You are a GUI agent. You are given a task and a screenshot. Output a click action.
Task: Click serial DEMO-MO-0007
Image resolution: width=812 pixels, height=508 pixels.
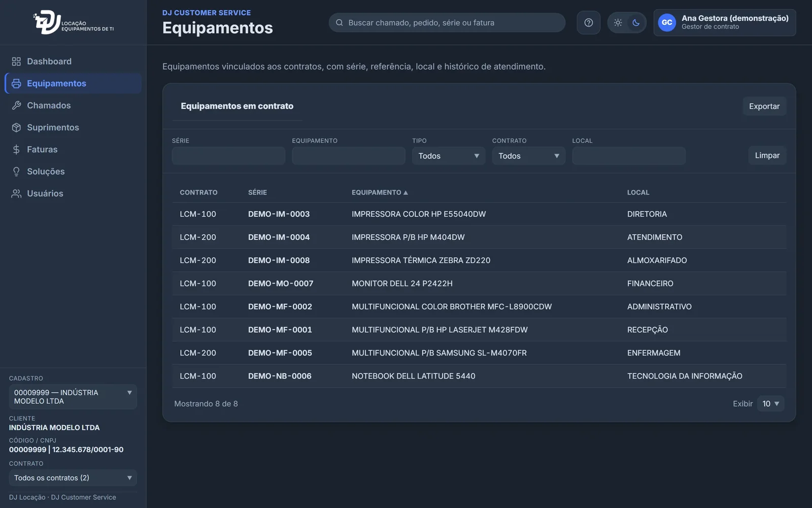[281, 283]
